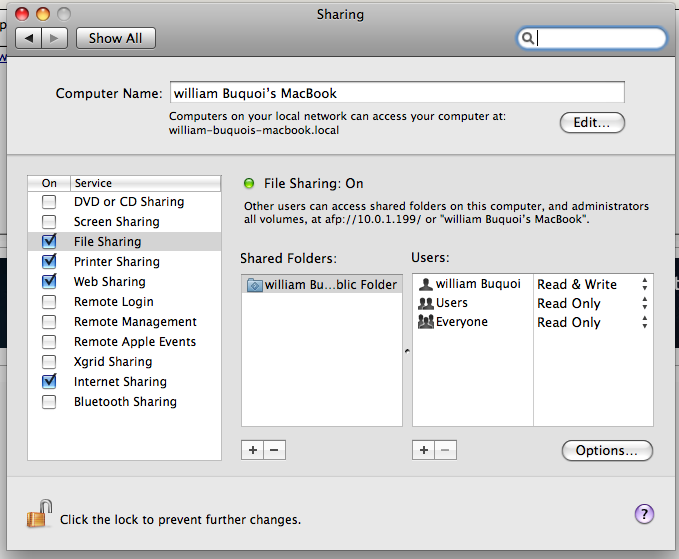Viewport: 679px width, 559px height.
Task: Click the Show All button
Action: (116, 38)
